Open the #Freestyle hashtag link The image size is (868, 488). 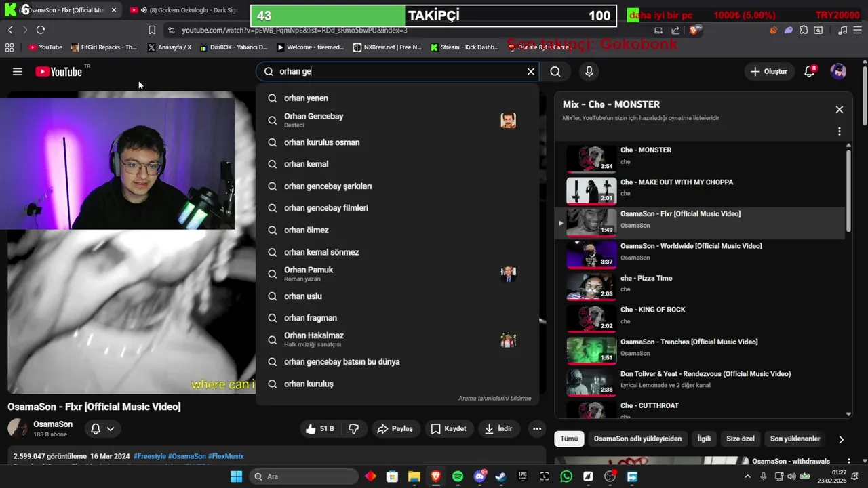(149, 456)
